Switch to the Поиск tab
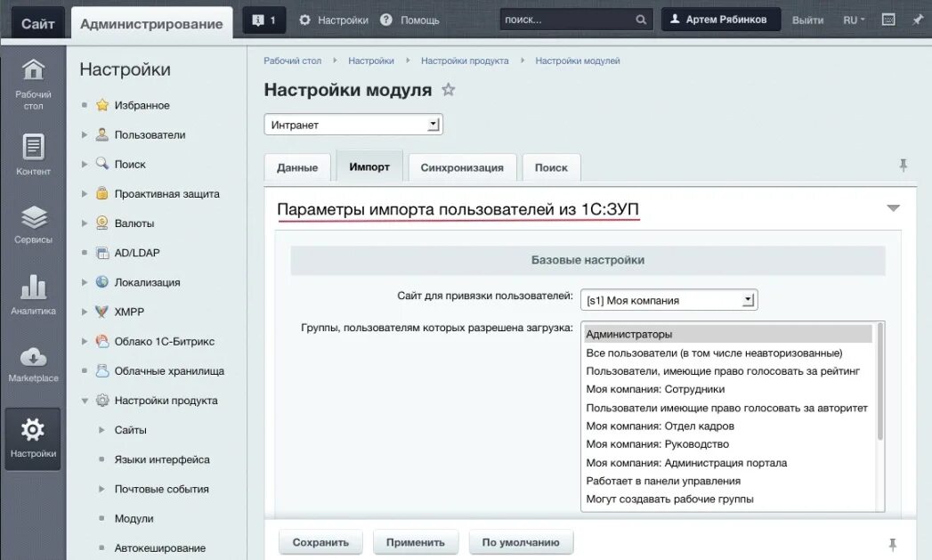 551,167
